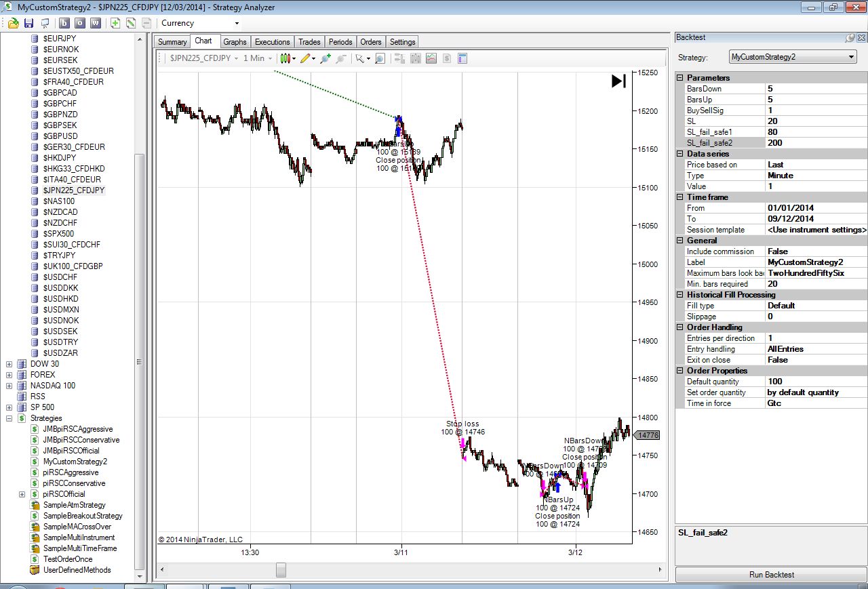Open the chart Properties toolbar icon
The height and width of the screenshot is (589, 868).
[462, 58]
